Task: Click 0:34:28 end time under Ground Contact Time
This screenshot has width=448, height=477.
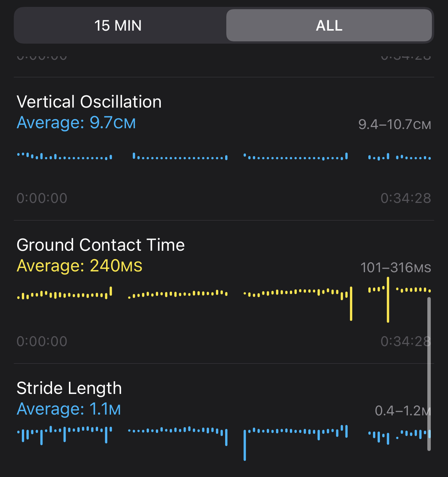Action: (x=405, y=341)
